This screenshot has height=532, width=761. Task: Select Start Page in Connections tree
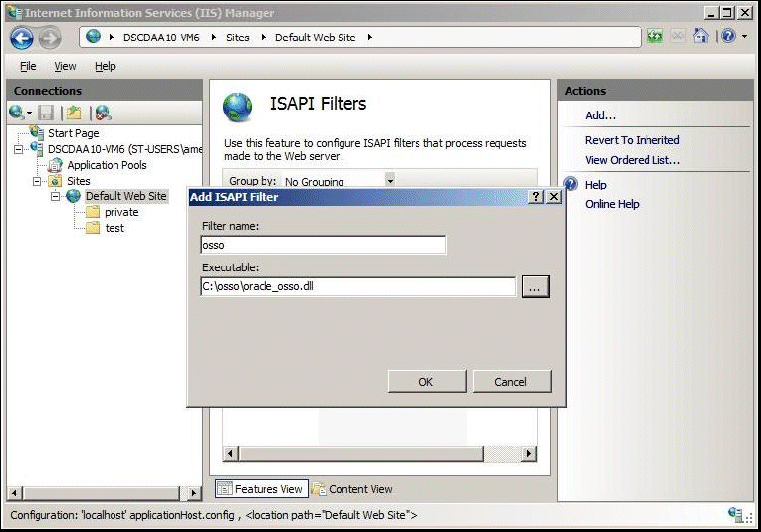74,133
